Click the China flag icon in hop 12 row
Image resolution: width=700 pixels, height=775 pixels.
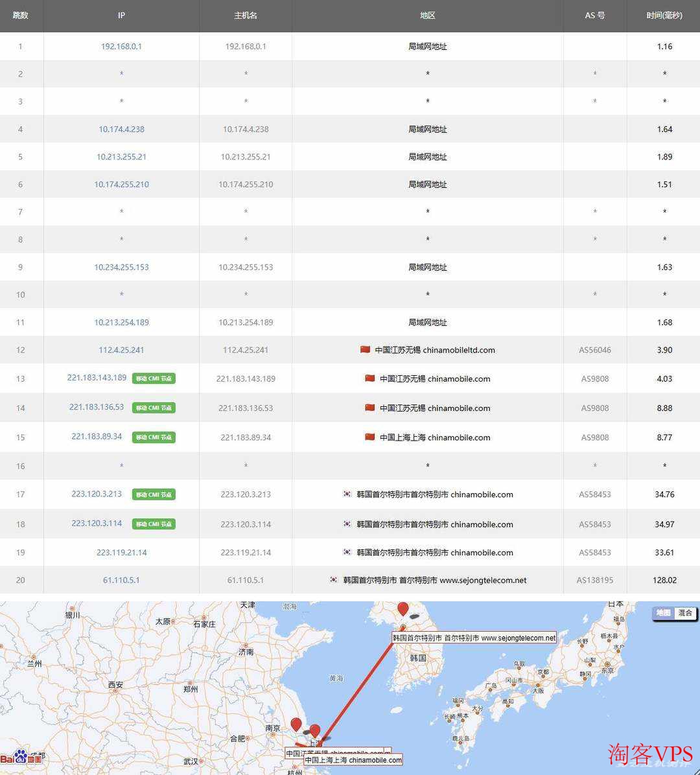(366, 349)
